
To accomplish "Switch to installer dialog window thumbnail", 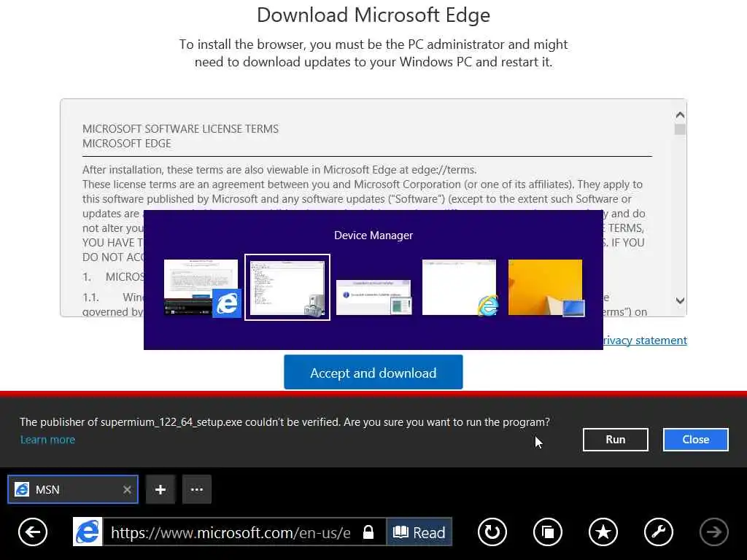I will (373, 297).
